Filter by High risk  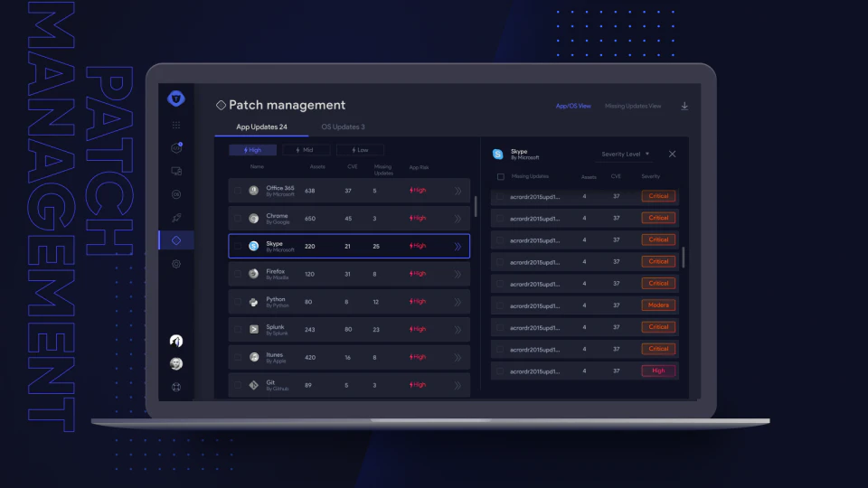click(252, 150)
